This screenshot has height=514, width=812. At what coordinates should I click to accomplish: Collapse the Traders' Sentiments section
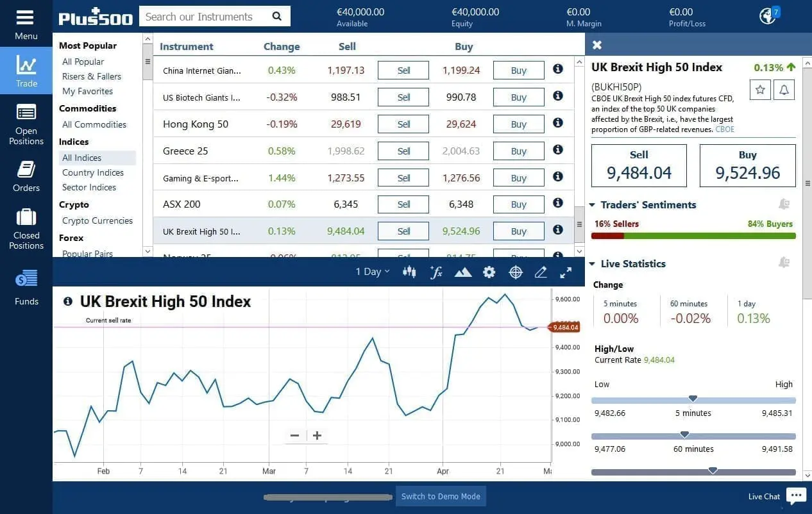591,205
